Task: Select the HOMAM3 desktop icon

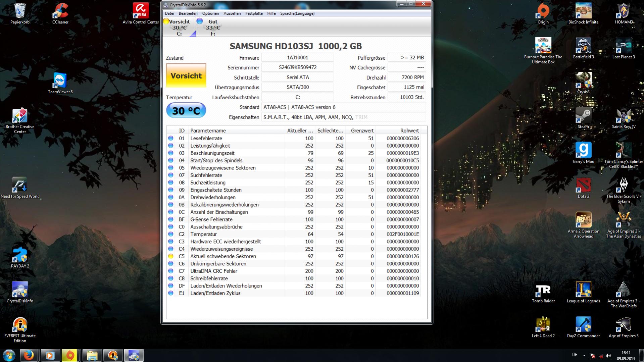Action: click(x=624, y=13)
